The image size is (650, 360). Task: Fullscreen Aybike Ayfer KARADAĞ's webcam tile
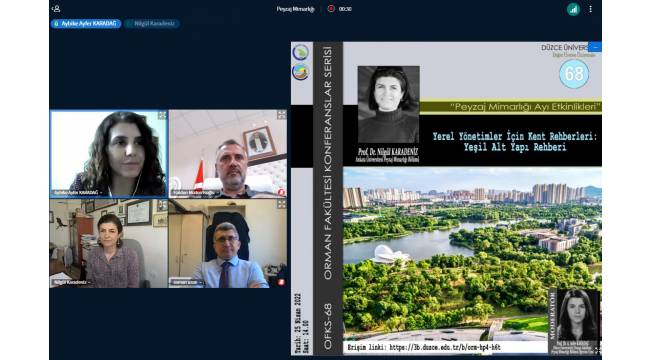162,115
